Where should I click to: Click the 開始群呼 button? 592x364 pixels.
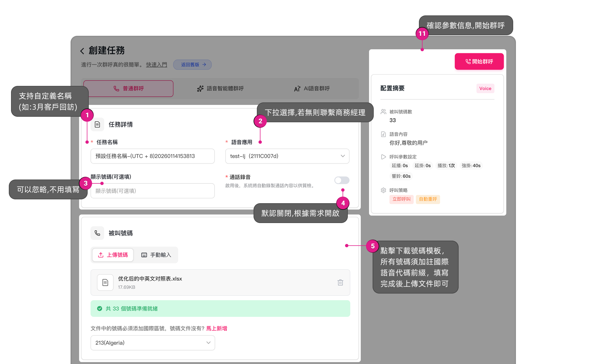tap(479, 61)
